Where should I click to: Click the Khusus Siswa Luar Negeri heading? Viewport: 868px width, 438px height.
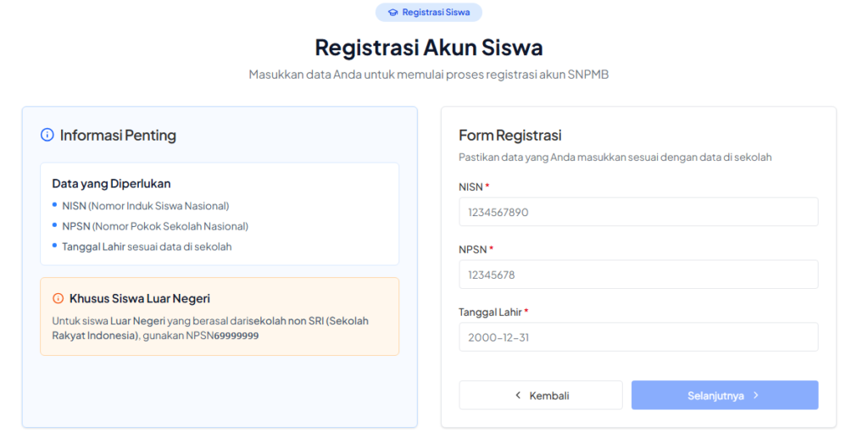click(x=140, y=298)
